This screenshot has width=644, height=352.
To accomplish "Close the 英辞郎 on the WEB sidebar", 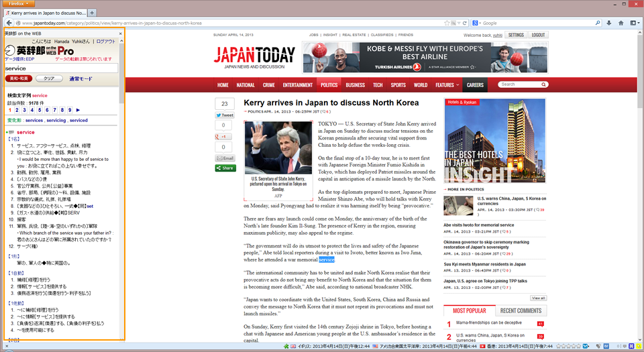I will [x=120, y=33].
